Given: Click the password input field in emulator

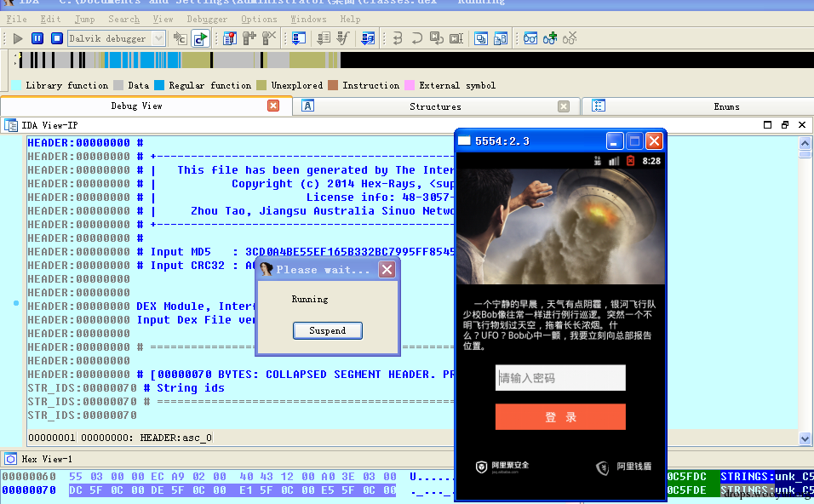Looking at the screenshot, I should 560,378.
